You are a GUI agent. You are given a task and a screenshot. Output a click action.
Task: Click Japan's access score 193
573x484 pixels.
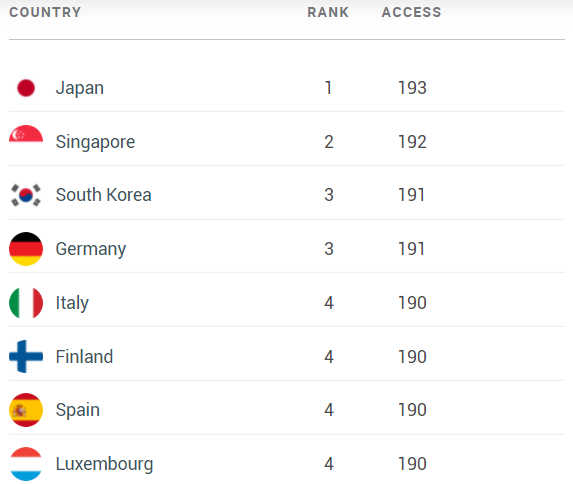[412, 88]
